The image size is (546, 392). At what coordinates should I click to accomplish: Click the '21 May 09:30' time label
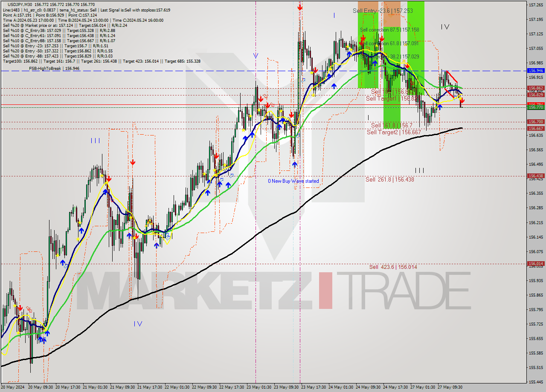(x=122, y=387)
